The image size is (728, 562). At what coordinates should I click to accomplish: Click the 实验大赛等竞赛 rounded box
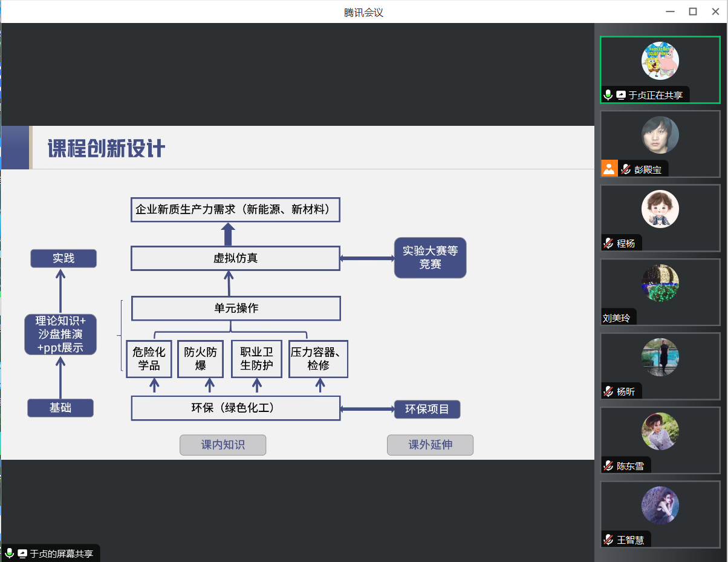430,258
